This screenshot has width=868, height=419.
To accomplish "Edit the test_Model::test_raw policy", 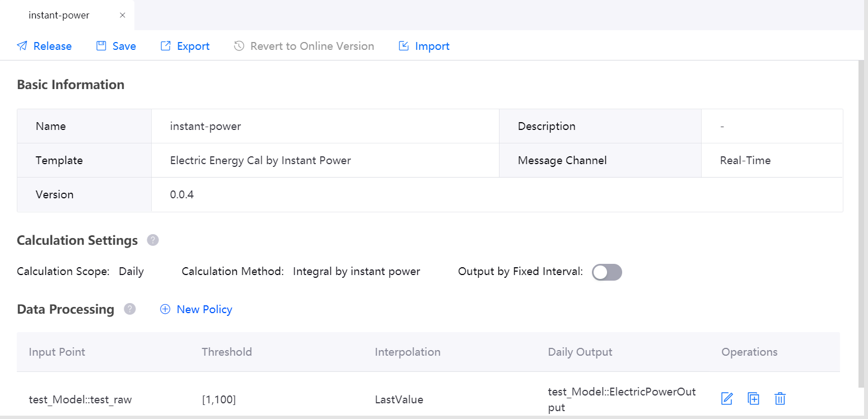I will [x=727, y=399].
